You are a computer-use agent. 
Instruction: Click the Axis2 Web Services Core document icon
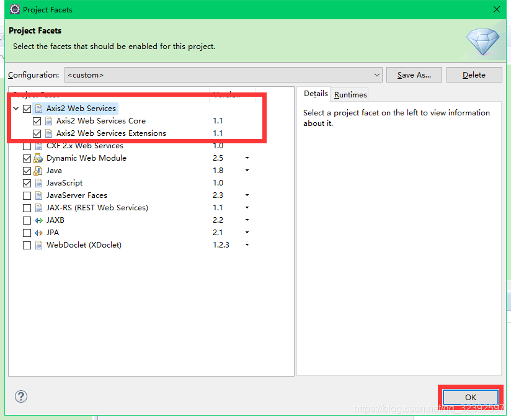[x=48, y=121]
